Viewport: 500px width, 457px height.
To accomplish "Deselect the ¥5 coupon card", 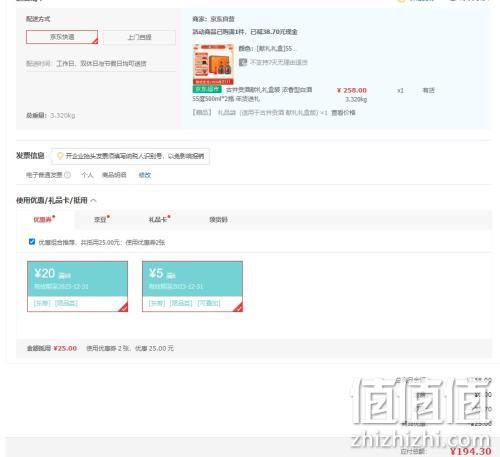I will pyautogui.click(x=192, y=286).
